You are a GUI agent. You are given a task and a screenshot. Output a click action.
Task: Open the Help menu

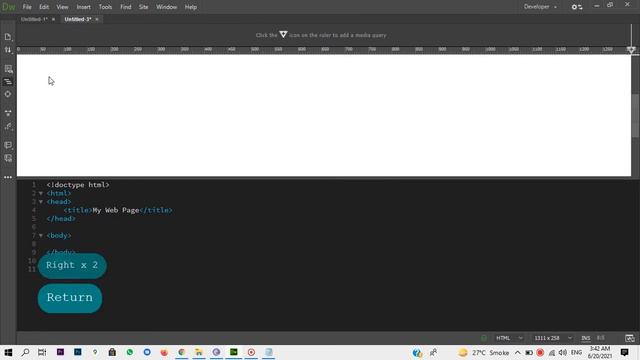(x=191, y=7)
